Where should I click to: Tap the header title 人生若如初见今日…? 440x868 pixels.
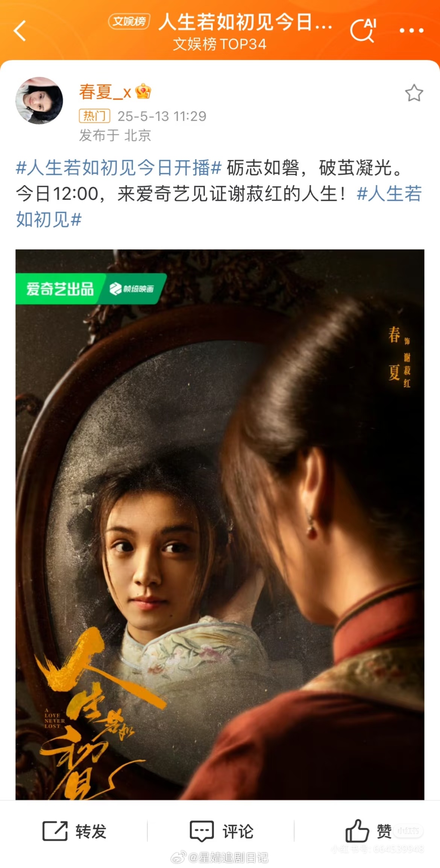(246, 22)
